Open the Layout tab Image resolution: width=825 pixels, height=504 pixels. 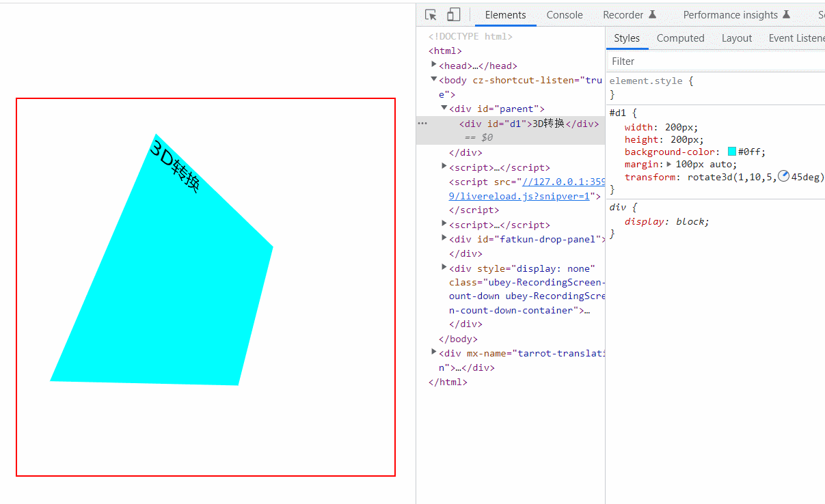pos(736,38)
